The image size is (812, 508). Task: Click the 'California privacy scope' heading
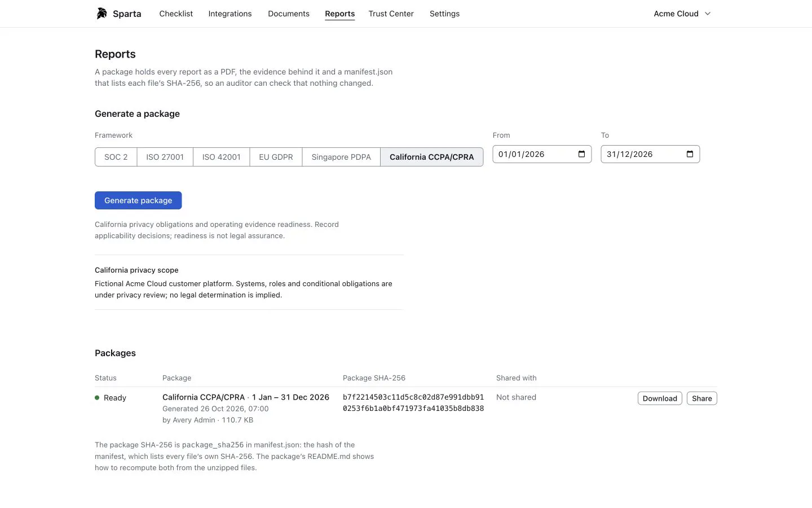136,270
